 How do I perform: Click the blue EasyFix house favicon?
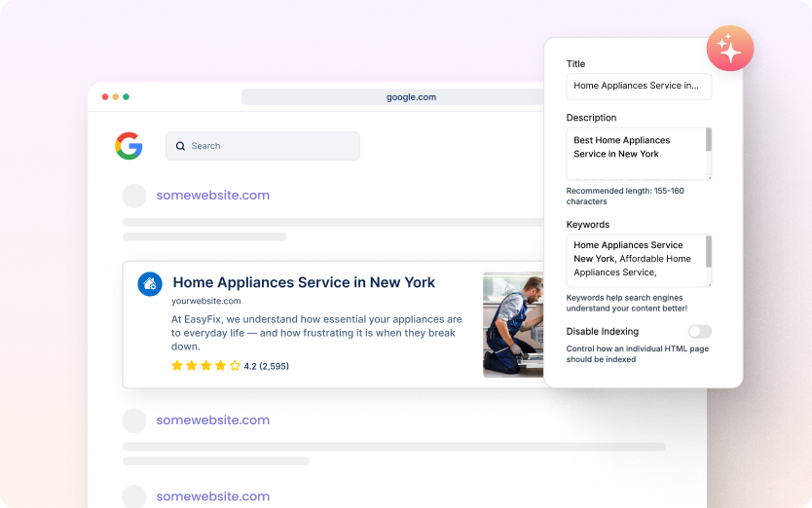(150, 283)
